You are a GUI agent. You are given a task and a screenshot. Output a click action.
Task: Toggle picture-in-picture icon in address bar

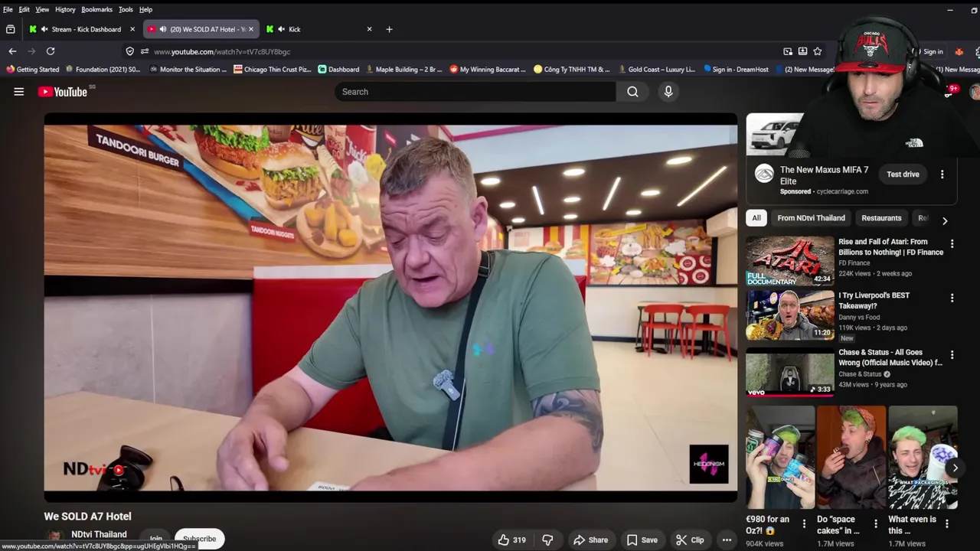tap(788, 51)
